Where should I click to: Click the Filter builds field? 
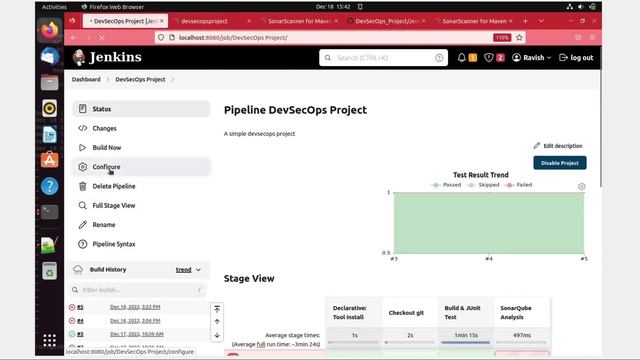pyautogui.click(x=138, y=290)
